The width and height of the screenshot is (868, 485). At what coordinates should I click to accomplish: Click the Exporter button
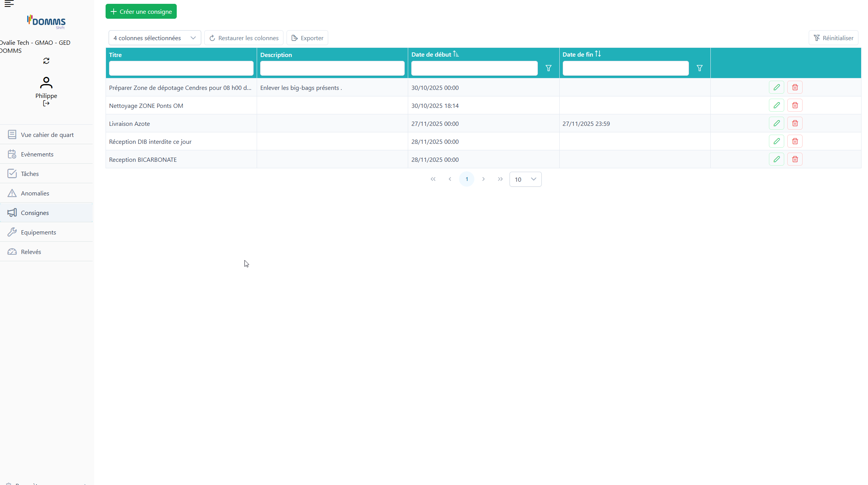pos(307,38)
